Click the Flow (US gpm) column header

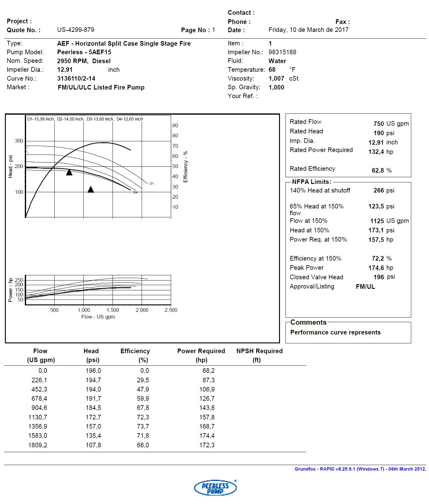click(x=41, y=355)
